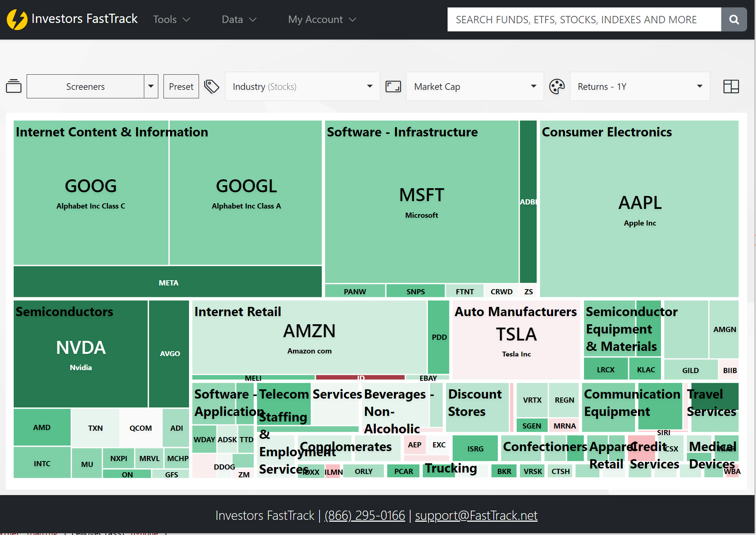Viewport: 756px width, 535px height.
Task: Select the MCHP treemap tile
Action: pyautogui.click(x=178, y=458)
